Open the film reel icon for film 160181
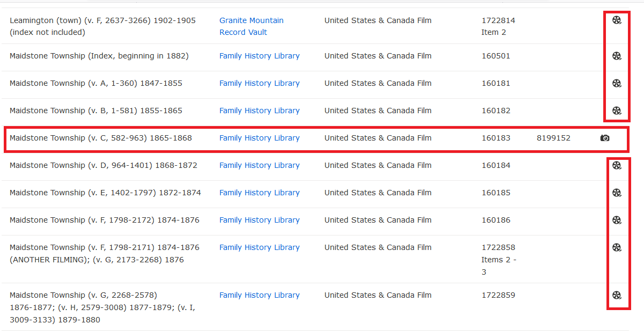 pos(617,83)
